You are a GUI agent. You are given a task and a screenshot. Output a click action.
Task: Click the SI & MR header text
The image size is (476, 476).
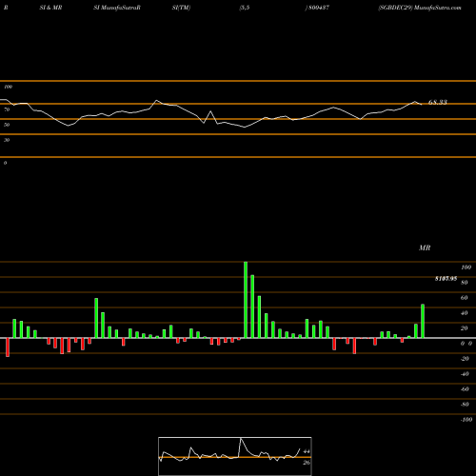[x=50, y=8]
